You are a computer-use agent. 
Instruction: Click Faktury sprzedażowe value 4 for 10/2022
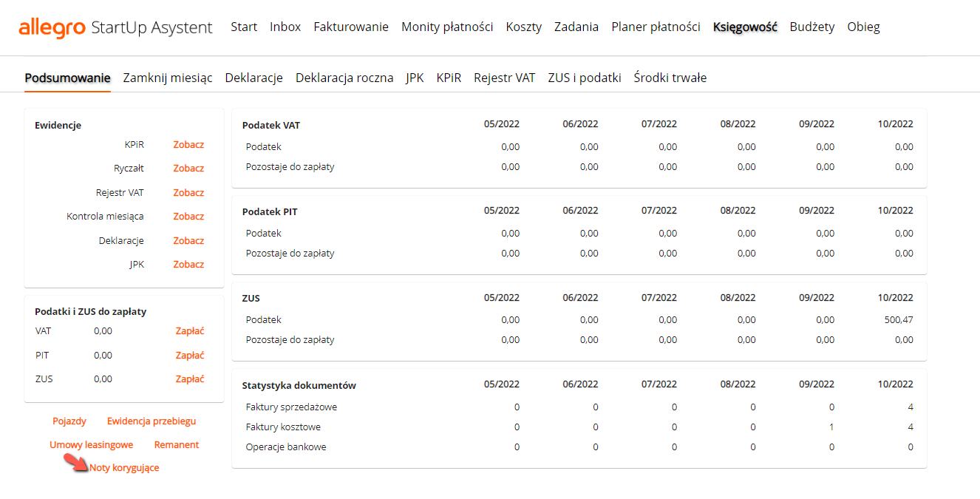[x=911, y=407]
